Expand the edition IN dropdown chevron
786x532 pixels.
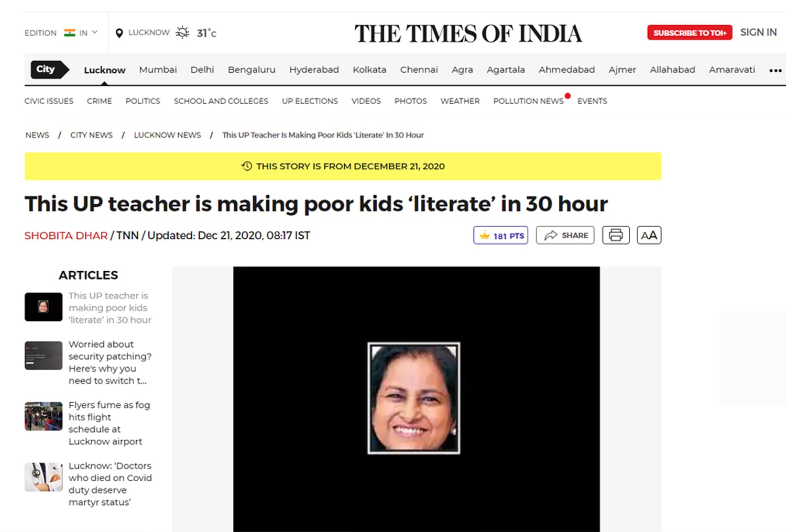pos(95,32)
